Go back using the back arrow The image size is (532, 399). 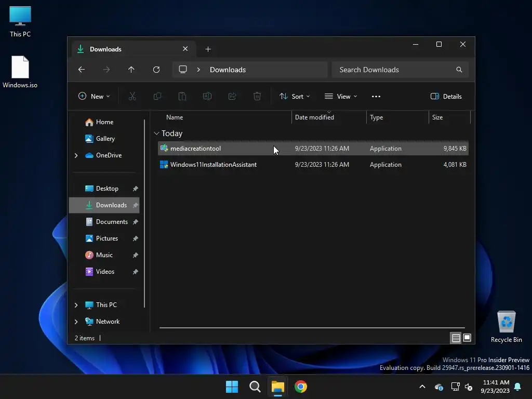pos(82,70)
